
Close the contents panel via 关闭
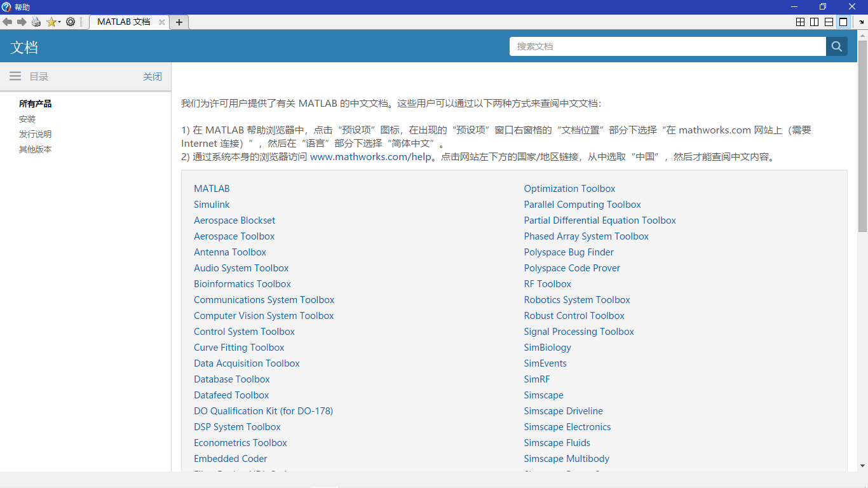click(153, 76)
